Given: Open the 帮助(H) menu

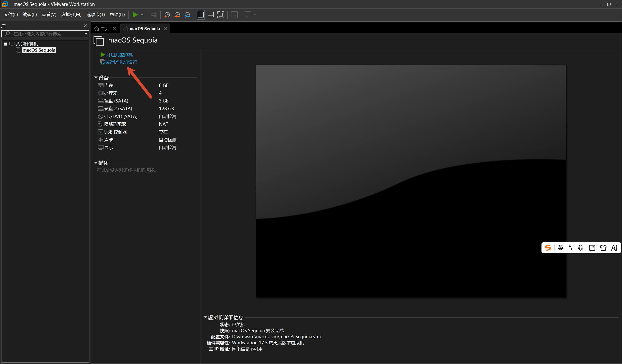Looking at the screenshot, I should point(117,15).
